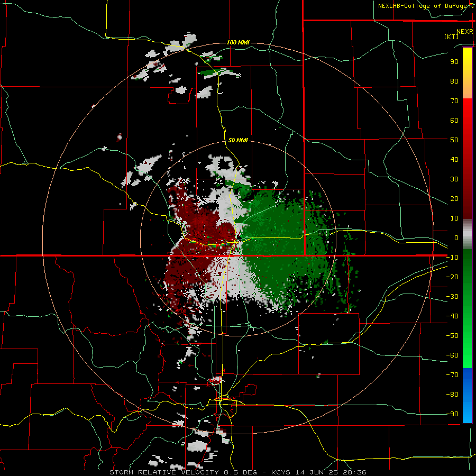476x476 pixels.
Task: Click the -30 value on the velocity scale
Action: pos(452,297)
